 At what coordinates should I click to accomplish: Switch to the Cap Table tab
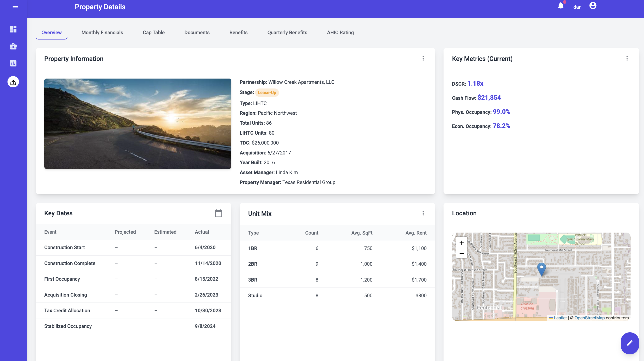[x=154, y=32]
